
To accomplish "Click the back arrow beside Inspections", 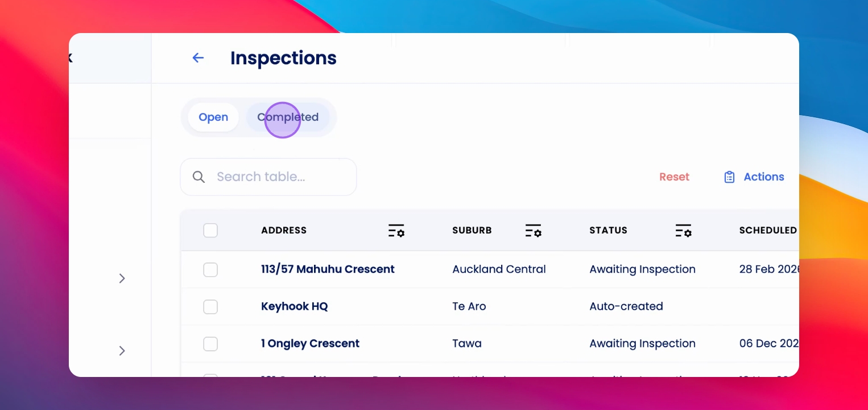I will [x=198, y=58].
